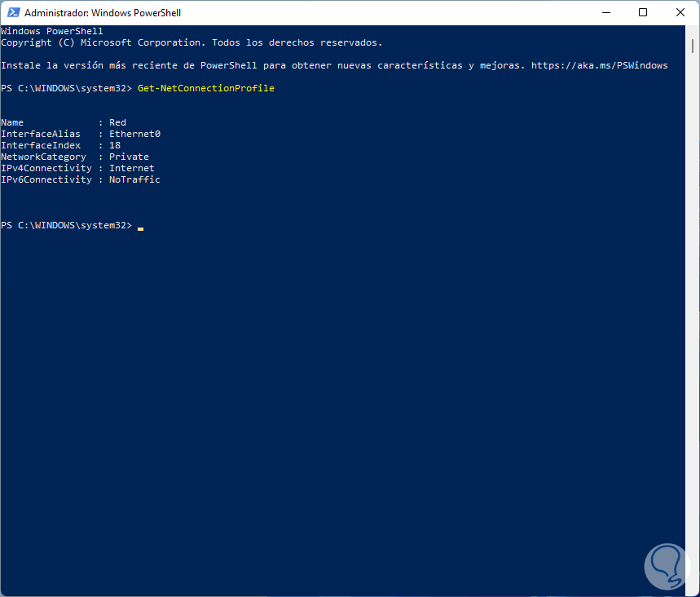The width and height of the screenshot is (700, 597).
Task: Click the vertical scrollbar thumb
Action: point(693,46)
